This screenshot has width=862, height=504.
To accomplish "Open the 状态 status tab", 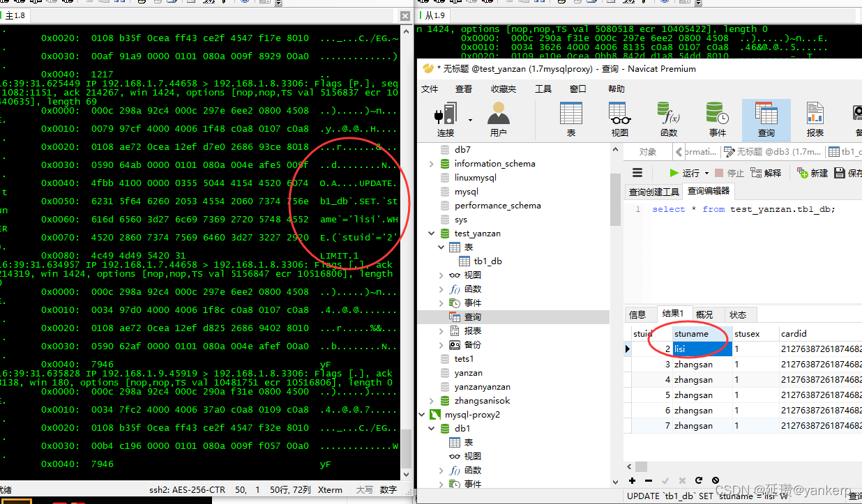I will pos(738,315).
